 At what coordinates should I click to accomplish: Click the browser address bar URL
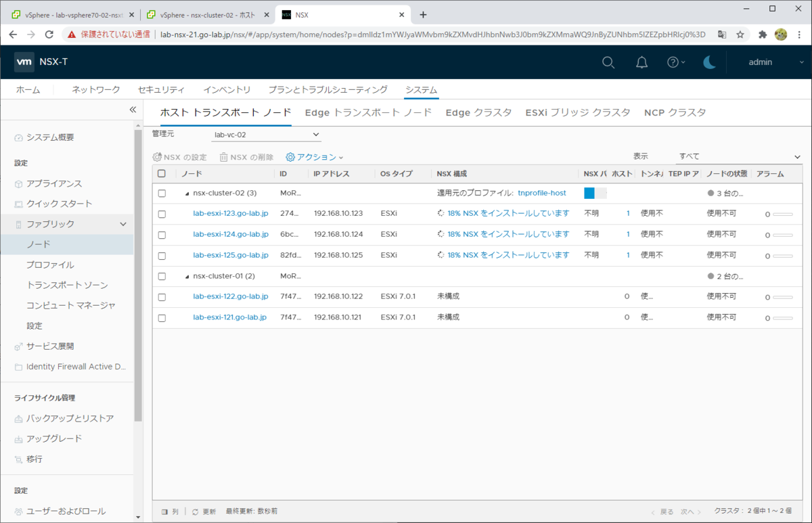point(433,34)
